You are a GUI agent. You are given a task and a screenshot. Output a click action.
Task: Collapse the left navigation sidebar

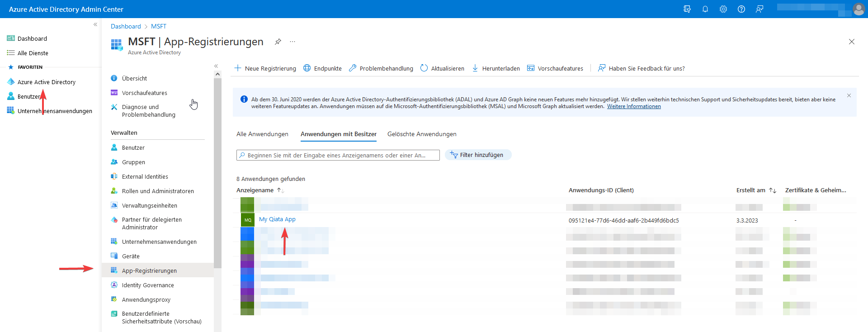95,24
